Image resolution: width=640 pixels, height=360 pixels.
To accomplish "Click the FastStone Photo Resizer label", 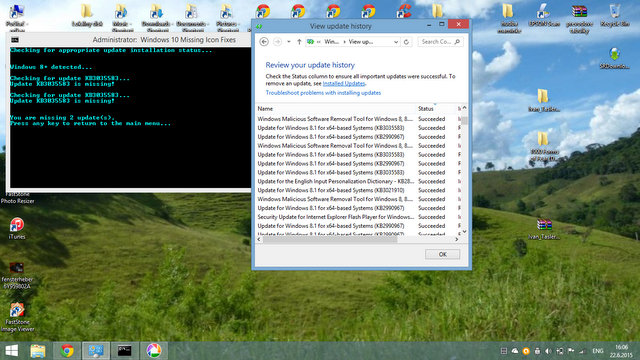I will [17, 198].
